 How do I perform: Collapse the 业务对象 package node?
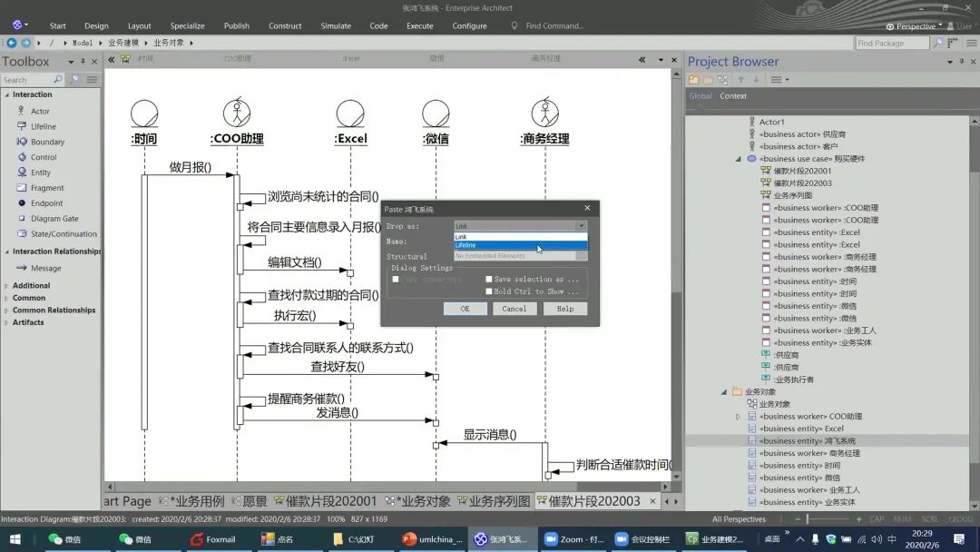(x=724, y=392)
